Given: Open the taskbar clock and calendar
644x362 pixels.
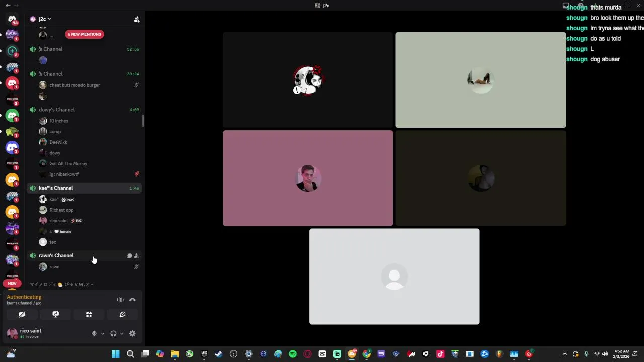Looking at the screenshot, I should click(x=622, y=354).
